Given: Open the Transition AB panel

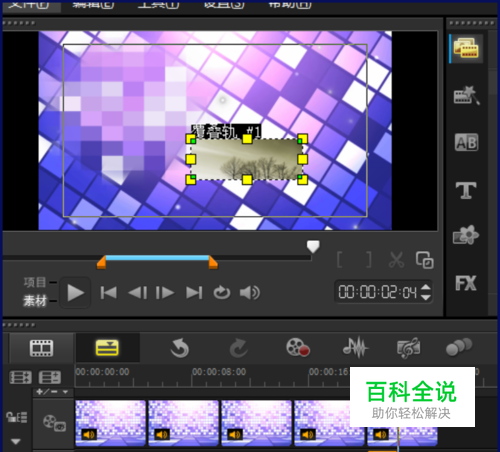Looking at the screenshot, I should pos(466,143).
